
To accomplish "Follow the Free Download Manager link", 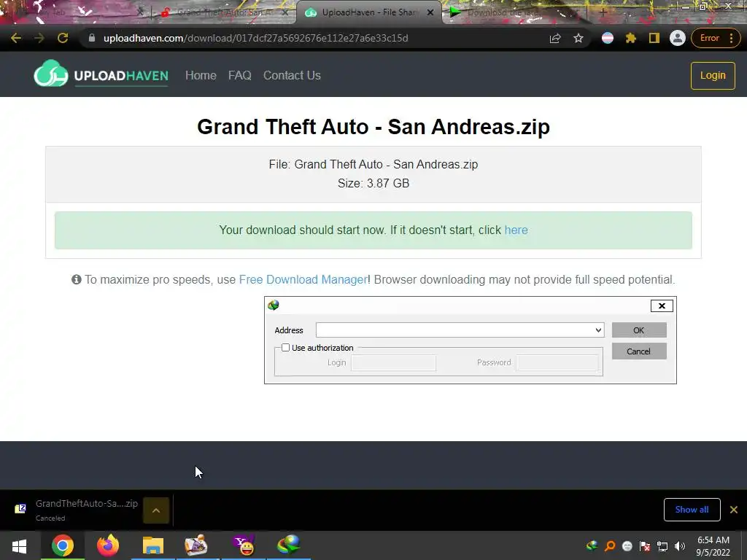I will click(x=303, y=279).
